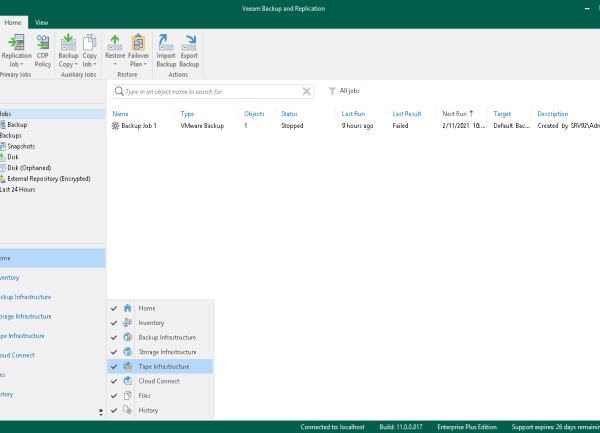Select Backup Infrastructure menu entry text
The image size is (600, 433).
(x=167, y=337)
